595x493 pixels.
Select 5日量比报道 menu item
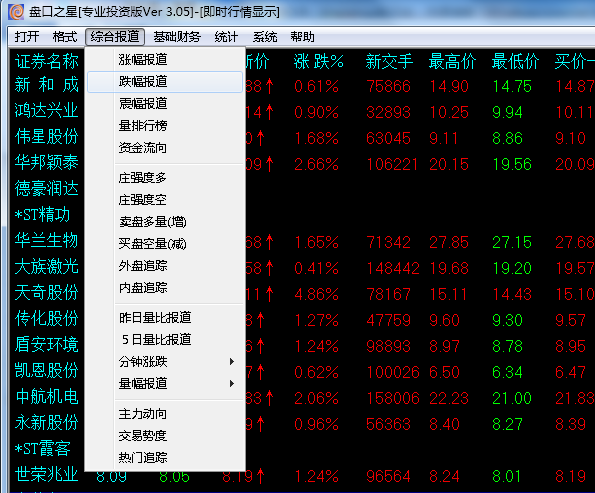165,339
